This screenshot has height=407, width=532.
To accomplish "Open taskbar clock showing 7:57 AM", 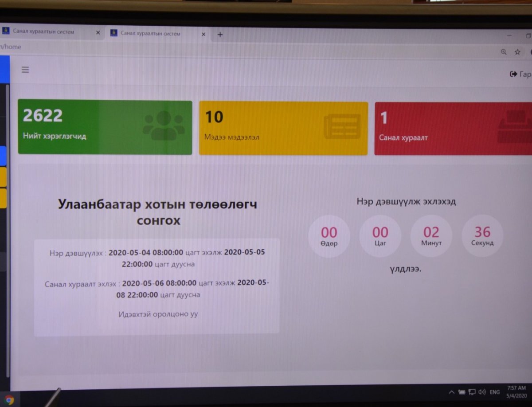I will (x=516, y=391).
